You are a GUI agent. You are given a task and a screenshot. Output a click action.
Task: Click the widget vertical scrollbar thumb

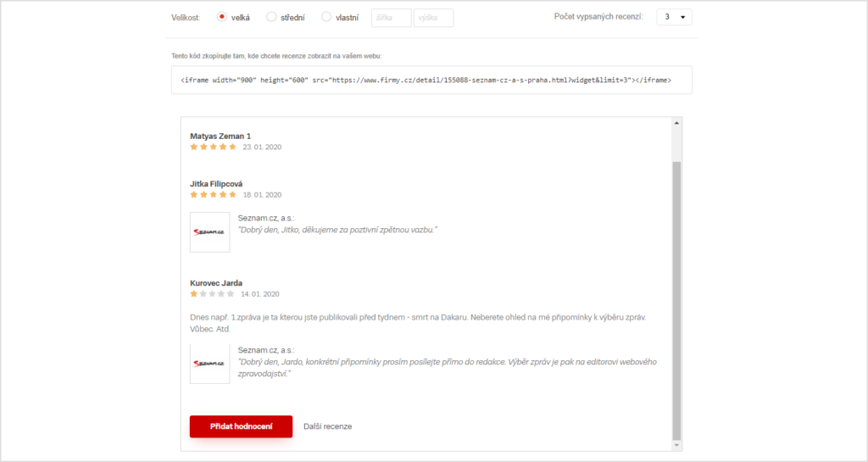(676, 300)
